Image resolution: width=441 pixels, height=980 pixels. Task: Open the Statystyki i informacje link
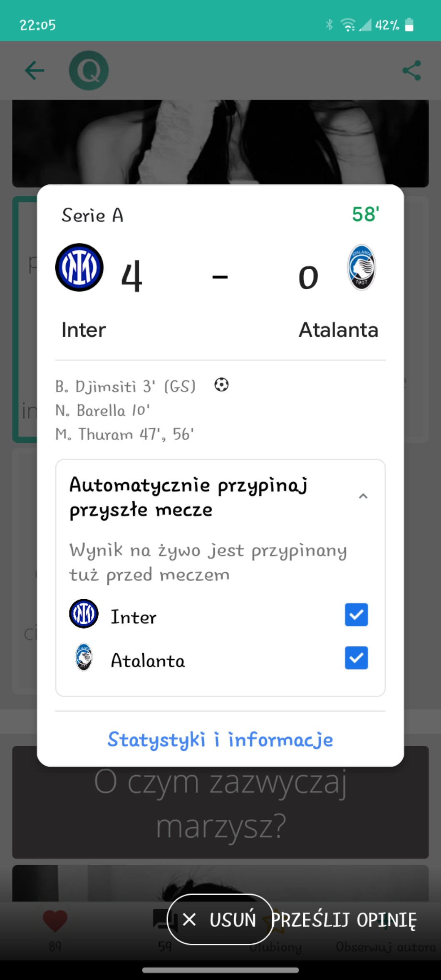220,739
